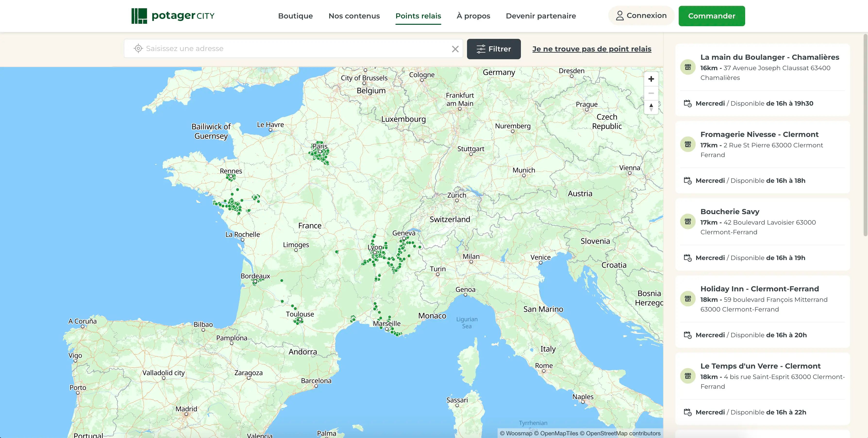Open Nos contenus in the navigation
This screenshot has height=438, width=868.
(354, 16)
